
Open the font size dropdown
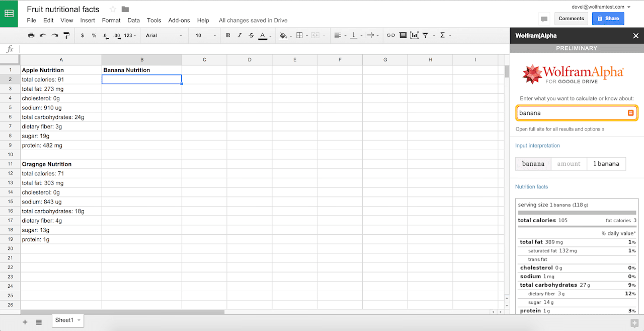(204, 35)
